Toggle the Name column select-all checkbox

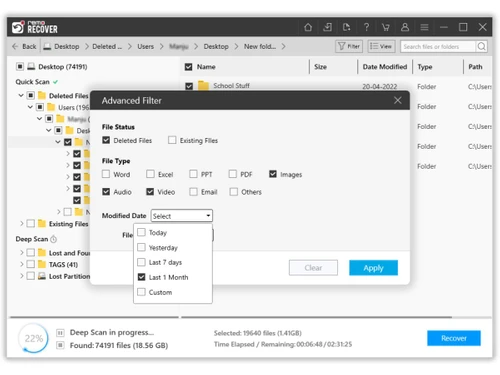(x=188, y=67)
